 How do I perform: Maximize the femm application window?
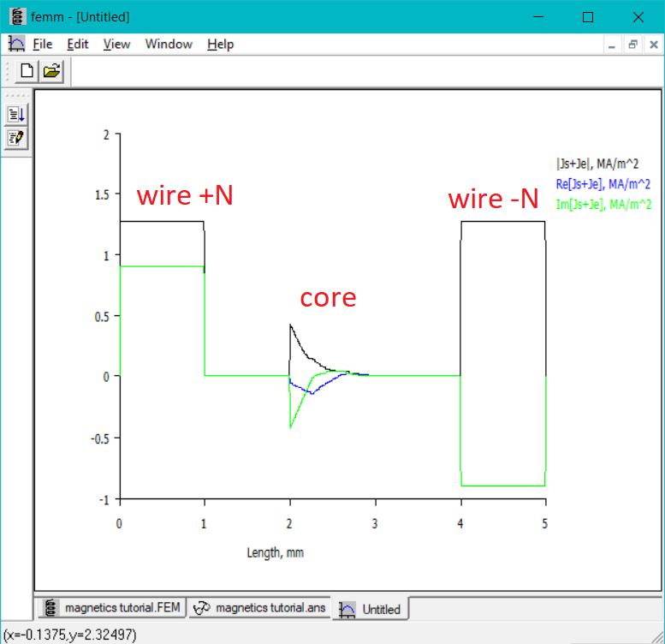[x=588, y=17]
